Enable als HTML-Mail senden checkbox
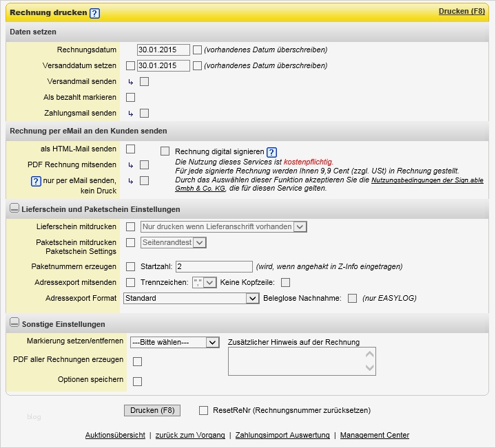This screenshot has width=496, height=448. [x=130, y=149]
